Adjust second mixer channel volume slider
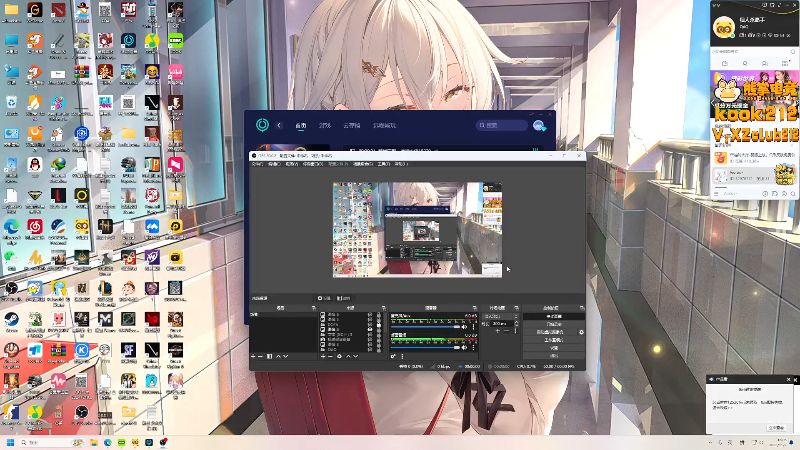The width and height of the screenshot is (800, 450). click(x=426, y=347)
